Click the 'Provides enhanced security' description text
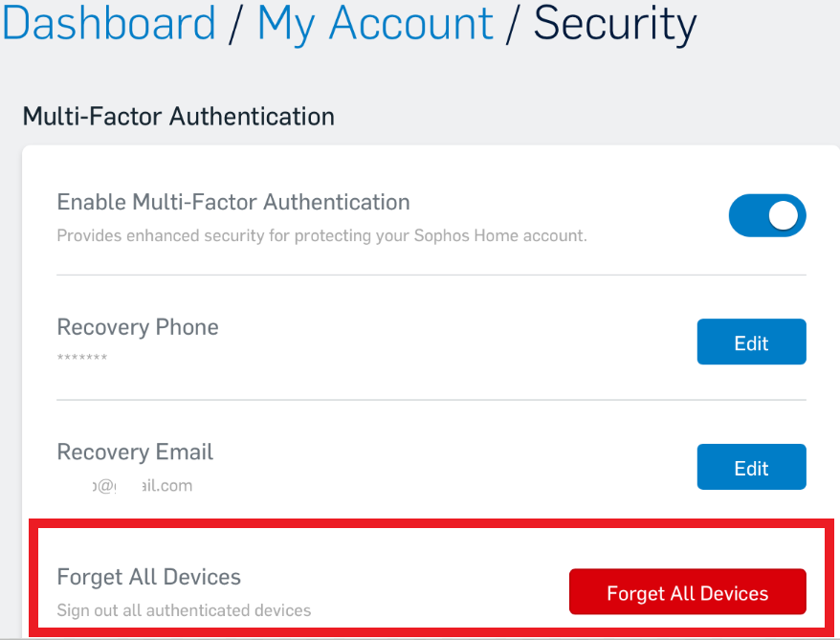The height and width of the screenshot is (640, 840). 321,235
